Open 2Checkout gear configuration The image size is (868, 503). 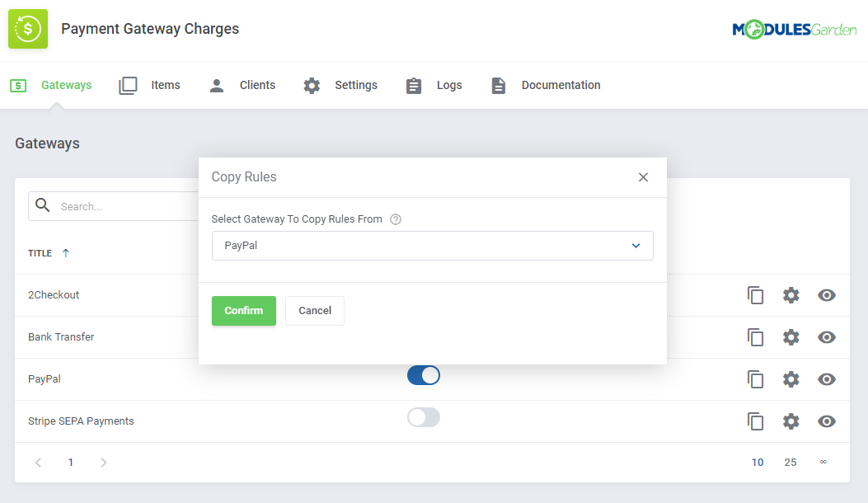coord(791,295)
